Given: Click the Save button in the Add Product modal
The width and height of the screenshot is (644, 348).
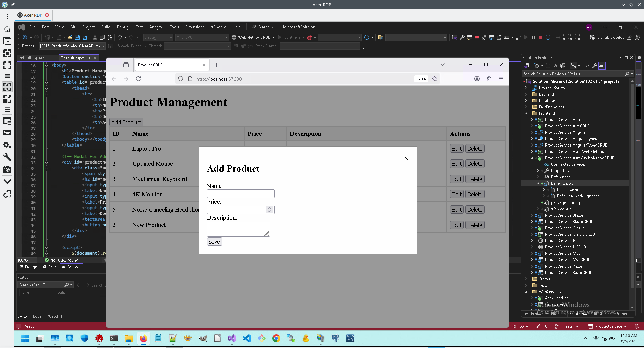Looking at the screenshot, I should pyautogui.click(x=214, y=242).
